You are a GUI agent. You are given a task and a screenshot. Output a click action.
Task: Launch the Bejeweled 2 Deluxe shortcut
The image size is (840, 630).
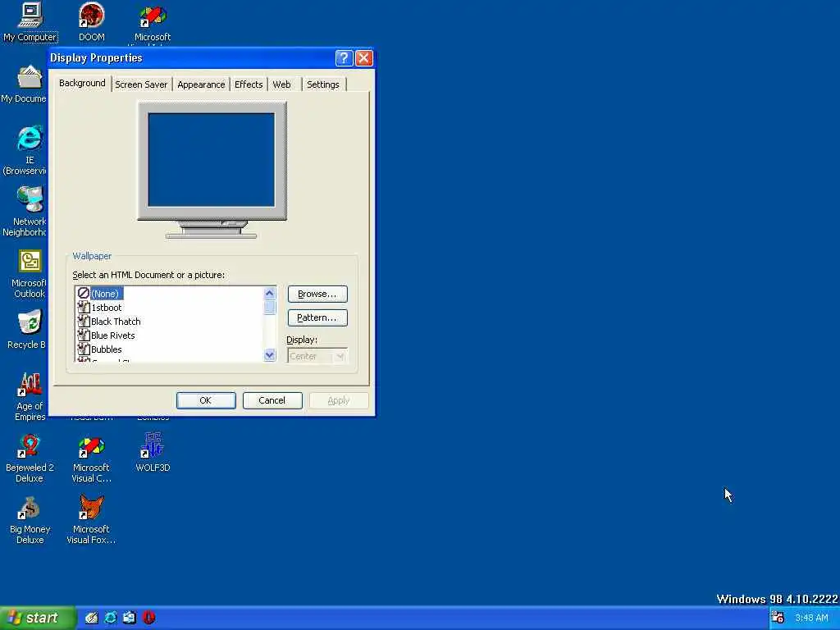pos(30,459)
